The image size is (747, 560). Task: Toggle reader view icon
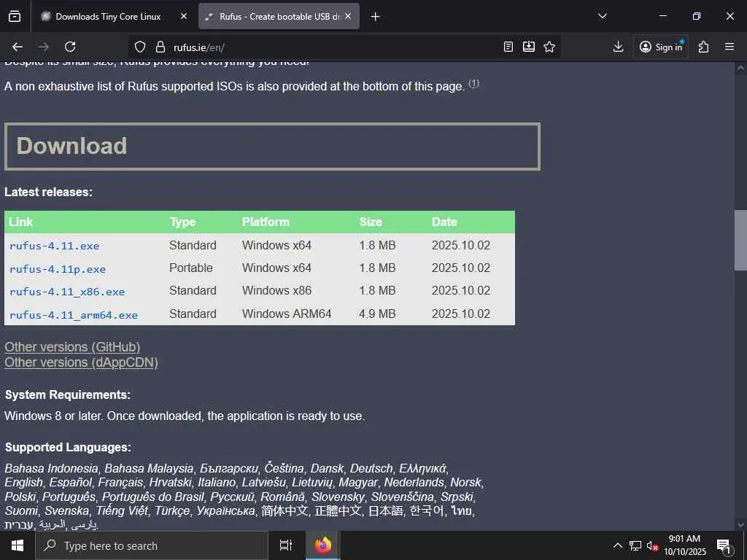pos(508,47)
